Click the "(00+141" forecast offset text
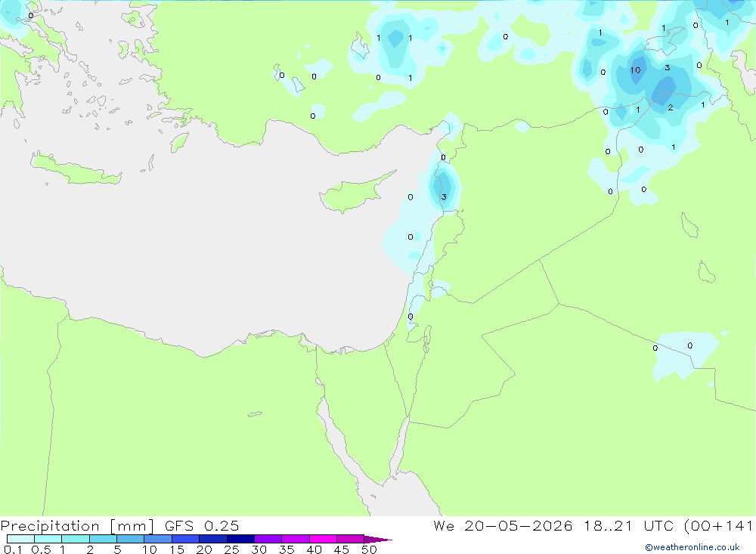Screen dimensions: 756x554 (719, 526)
